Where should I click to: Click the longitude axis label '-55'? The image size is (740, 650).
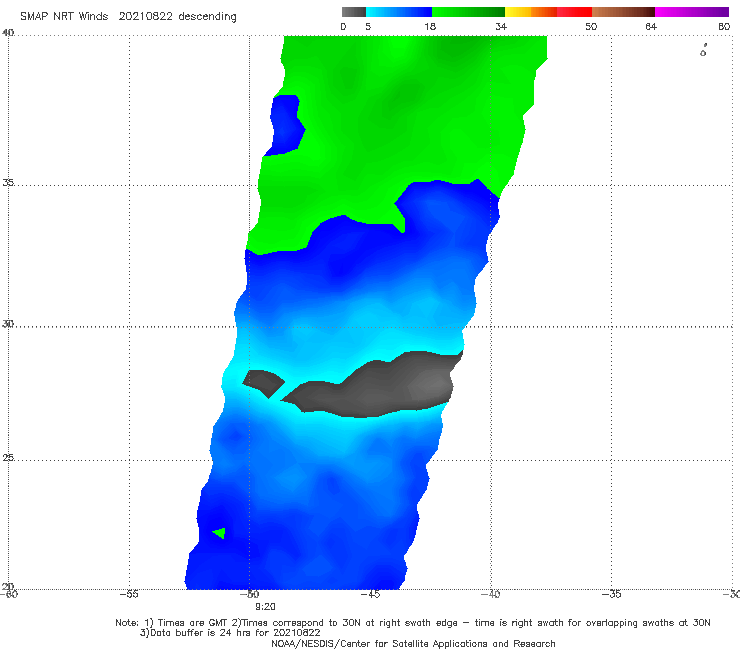(x=129, y=594)
